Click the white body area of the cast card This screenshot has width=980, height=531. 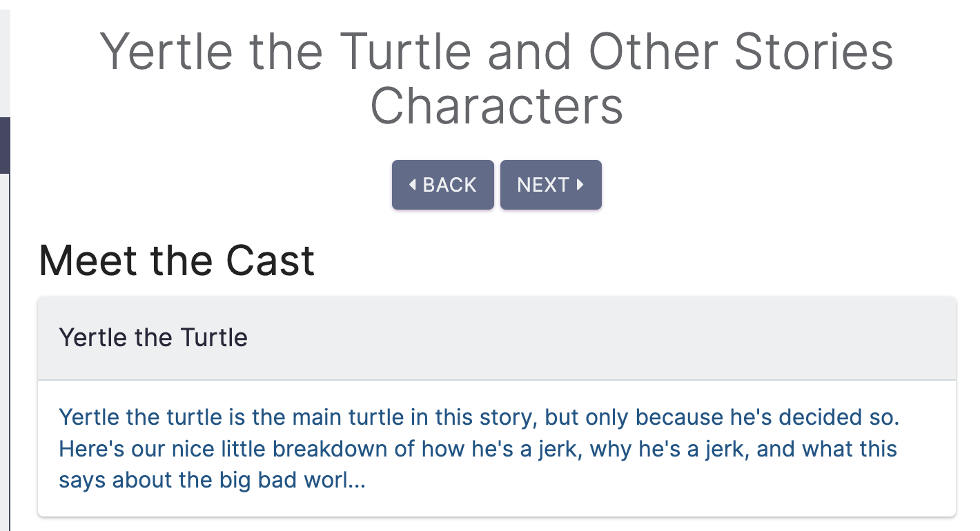(497, 448)
